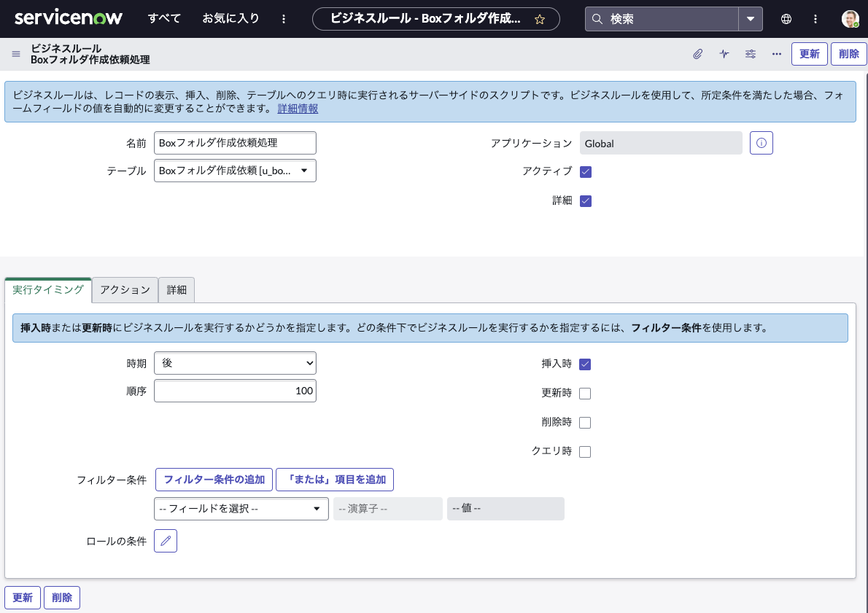Open personalize form settings icon
This screenshot has width=868, height=613.
coord(750,54)
